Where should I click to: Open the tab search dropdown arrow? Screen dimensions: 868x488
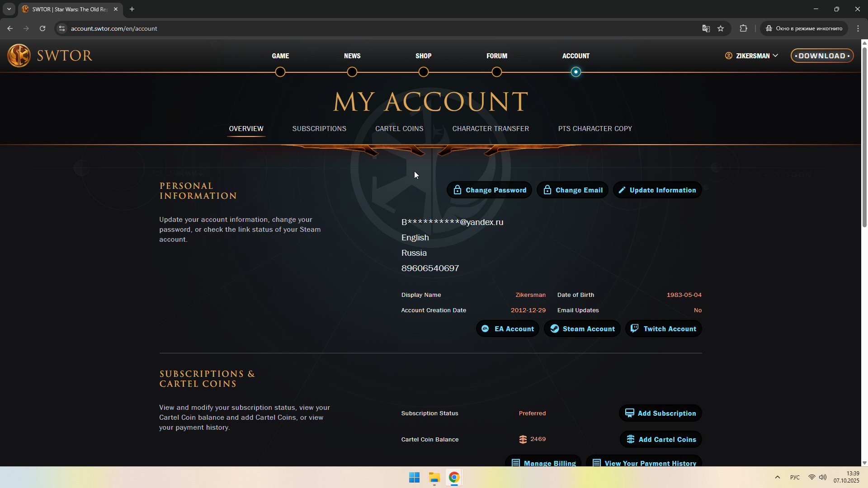click(9, 9)
